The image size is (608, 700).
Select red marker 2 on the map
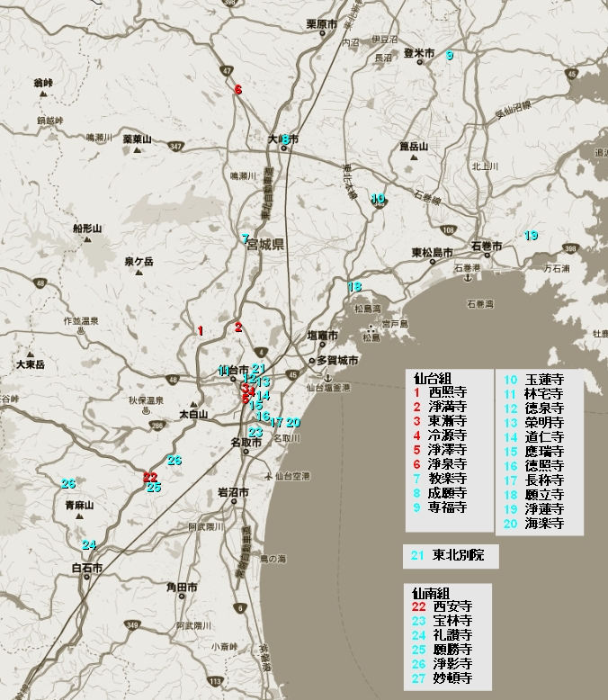point(238,328)
